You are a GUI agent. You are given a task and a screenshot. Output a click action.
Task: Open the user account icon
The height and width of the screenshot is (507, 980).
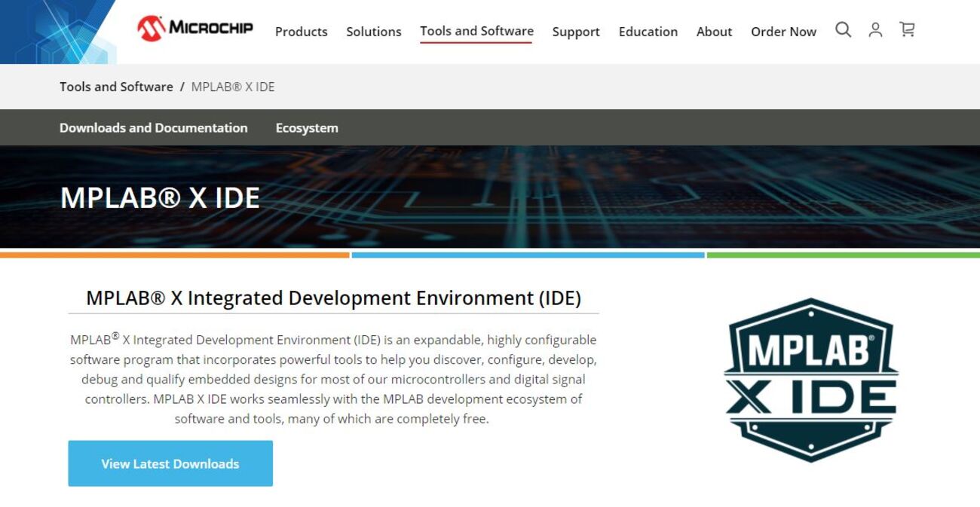click(x=875, y=30)
